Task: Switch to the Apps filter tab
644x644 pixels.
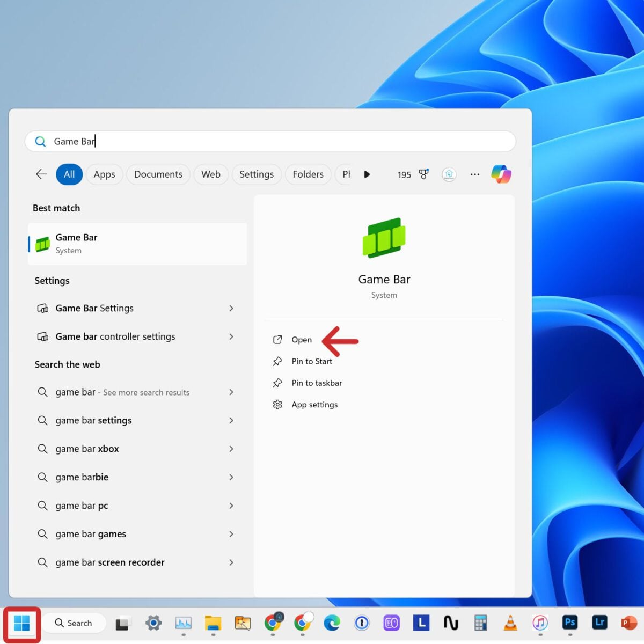Action: click(x=104, y=174)
